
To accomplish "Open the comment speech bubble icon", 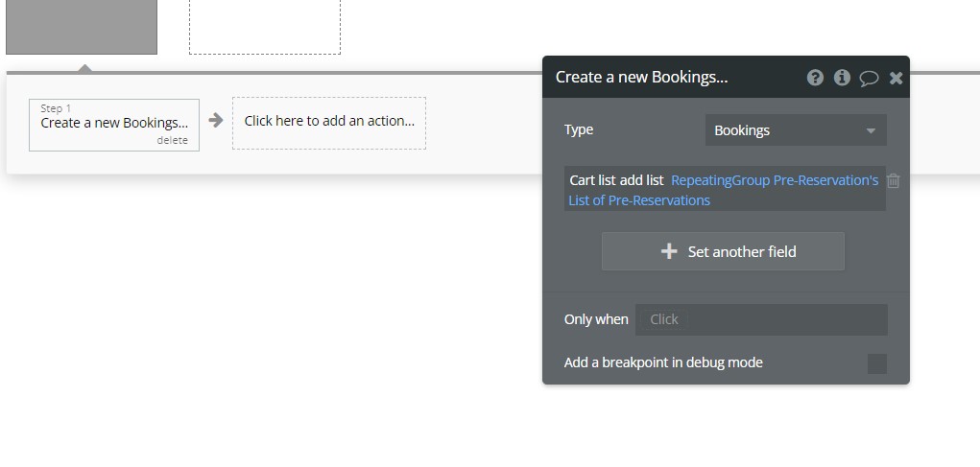I will click(869, 78).
